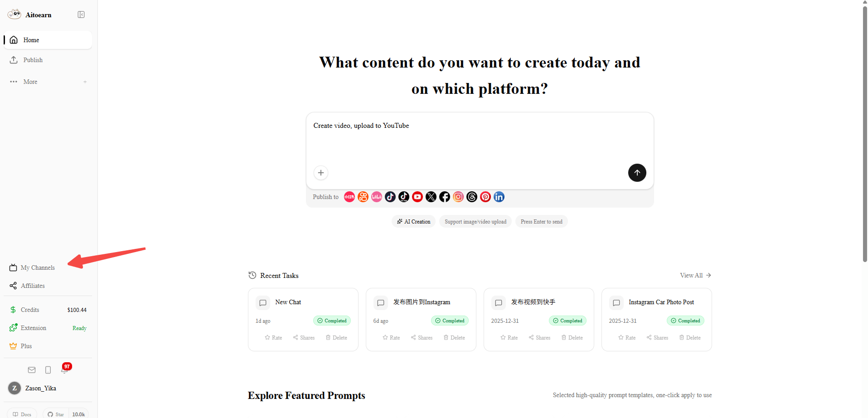Image resolution: width=868 pixels, height=418 pixels.
Task: Collapse the left sidebar panel
Action: pyautogui.click(x=82, y=14)
